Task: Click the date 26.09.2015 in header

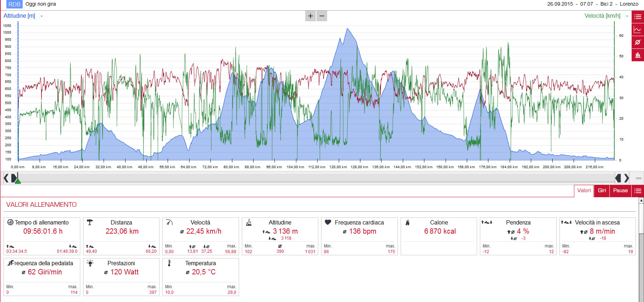Action: point(560,4)
